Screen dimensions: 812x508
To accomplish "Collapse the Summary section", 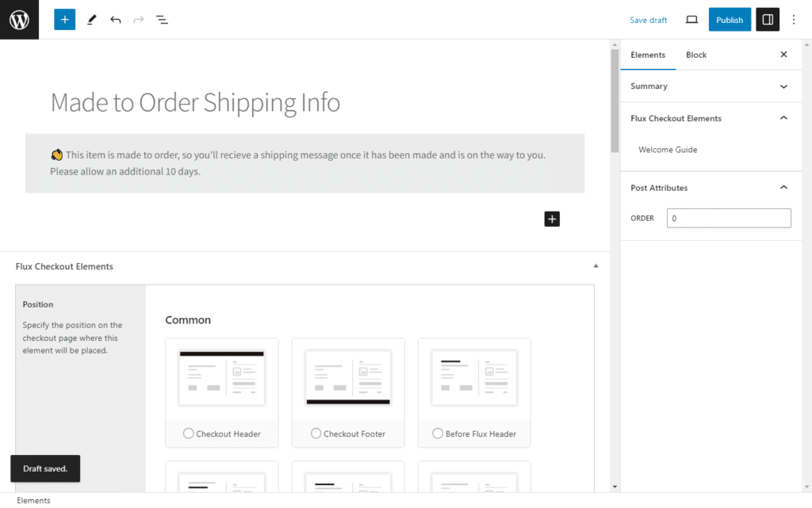I will tap(783, 86).
